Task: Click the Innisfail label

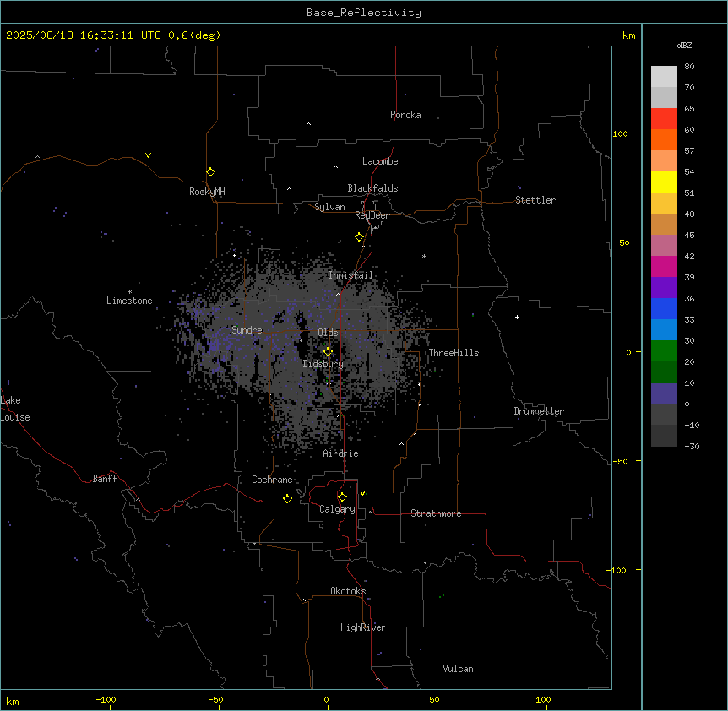Action: pos(350,275)
